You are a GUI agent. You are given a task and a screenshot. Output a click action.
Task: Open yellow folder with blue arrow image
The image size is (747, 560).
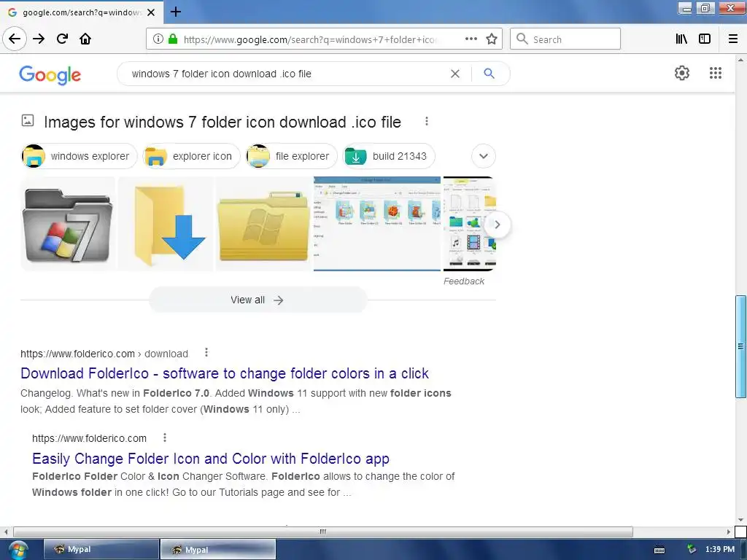(166, 224)
